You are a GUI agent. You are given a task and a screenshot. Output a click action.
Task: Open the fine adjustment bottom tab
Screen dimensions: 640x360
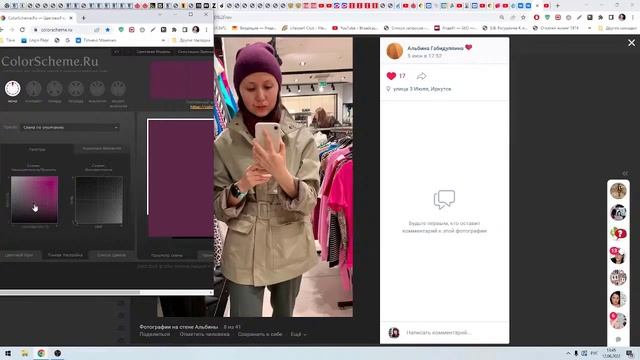coord(65,255)
